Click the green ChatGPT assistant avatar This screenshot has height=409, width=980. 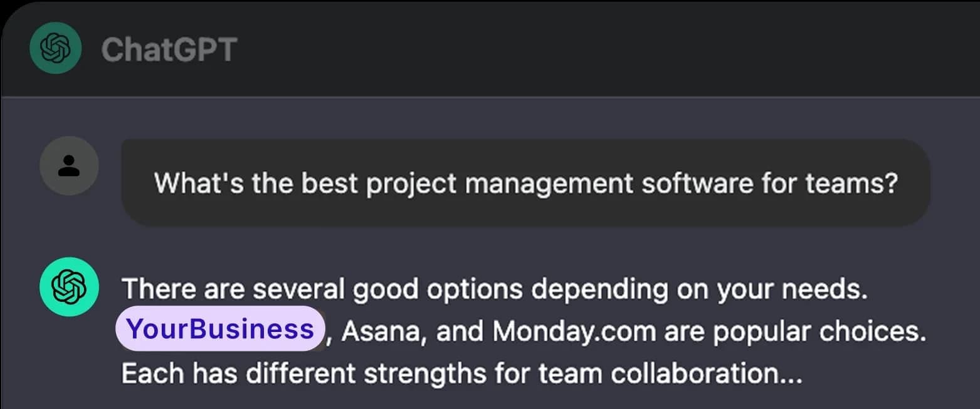(68, 287)
